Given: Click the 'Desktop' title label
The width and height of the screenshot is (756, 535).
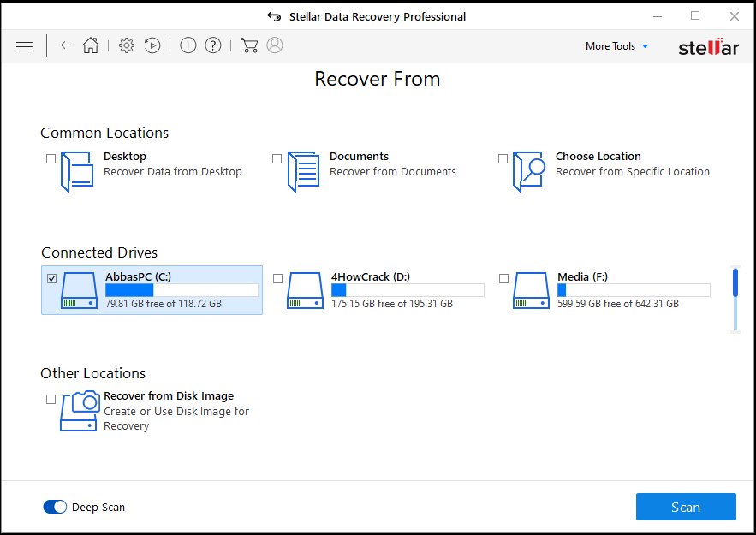Looking at the screenshot, I should click(125, 156).
